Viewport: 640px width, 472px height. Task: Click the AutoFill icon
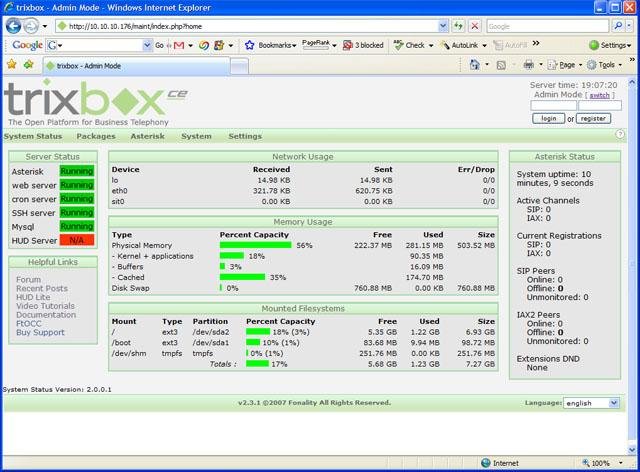[x=498, y=45]
